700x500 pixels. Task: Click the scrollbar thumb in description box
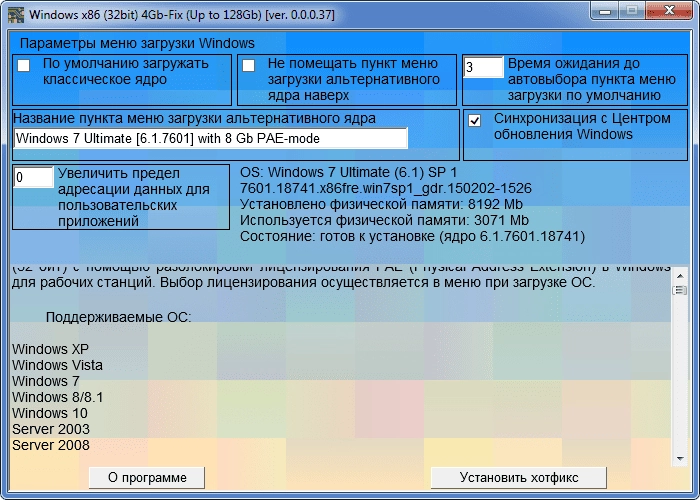click(680, 290)
